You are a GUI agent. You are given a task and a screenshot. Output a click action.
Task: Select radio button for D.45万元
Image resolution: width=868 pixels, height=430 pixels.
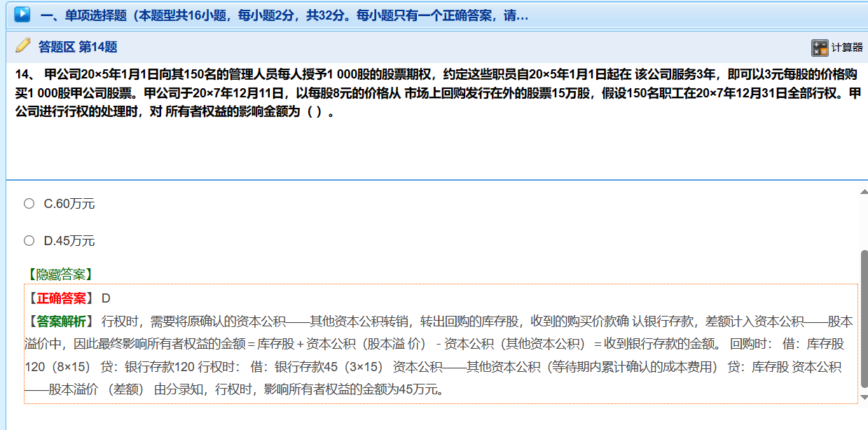coord(29,241)
